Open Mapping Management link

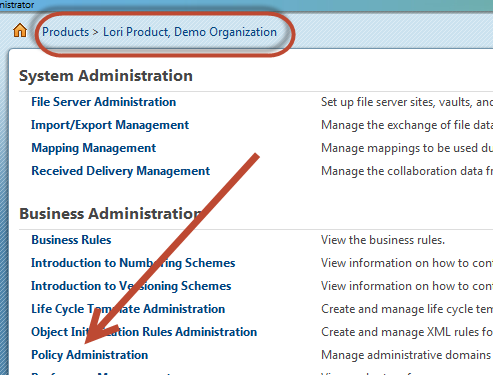coord(93,148)
